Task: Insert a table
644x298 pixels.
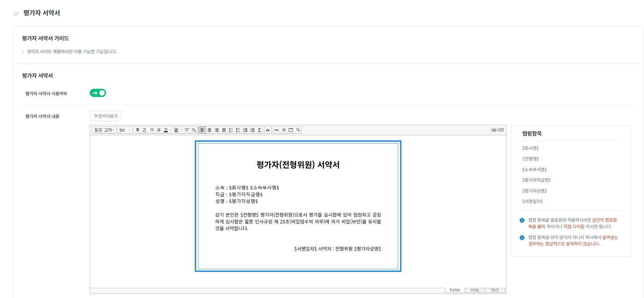Action: 291,130
